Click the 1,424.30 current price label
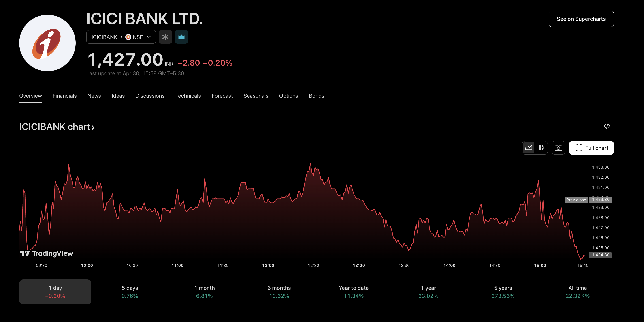The width and height of the screenshot is (644, 322). click(x=600, y=255)
